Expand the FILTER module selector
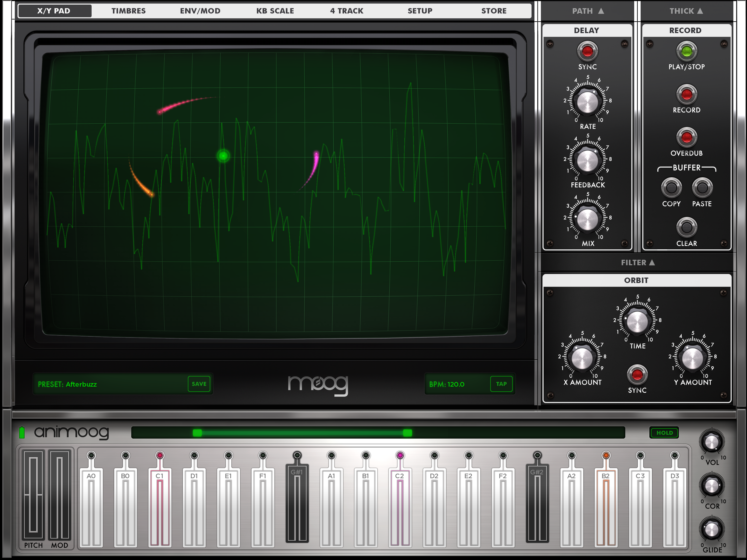The image size is (747, 560). 638,262
